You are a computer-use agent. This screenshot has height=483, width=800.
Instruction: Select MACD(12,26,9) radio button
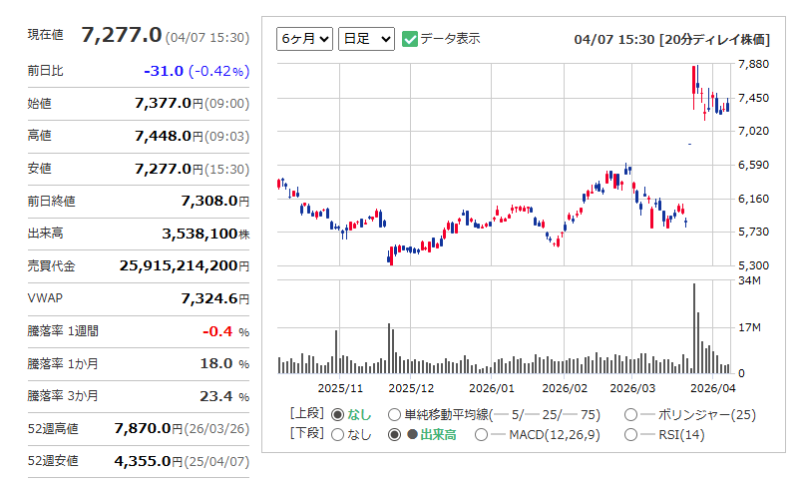click(481, 435)
